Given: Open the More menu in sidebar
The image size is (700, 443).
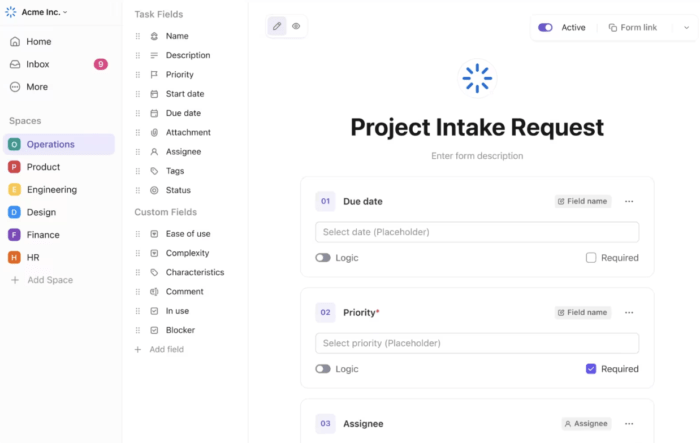Looking at the screenshot, I should 36,87.
